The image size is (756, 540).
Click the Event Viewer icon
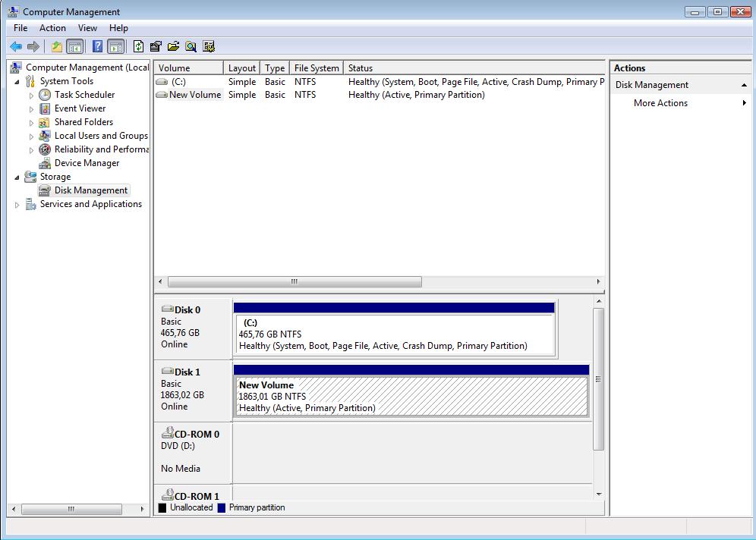click(x=45, y=108)
